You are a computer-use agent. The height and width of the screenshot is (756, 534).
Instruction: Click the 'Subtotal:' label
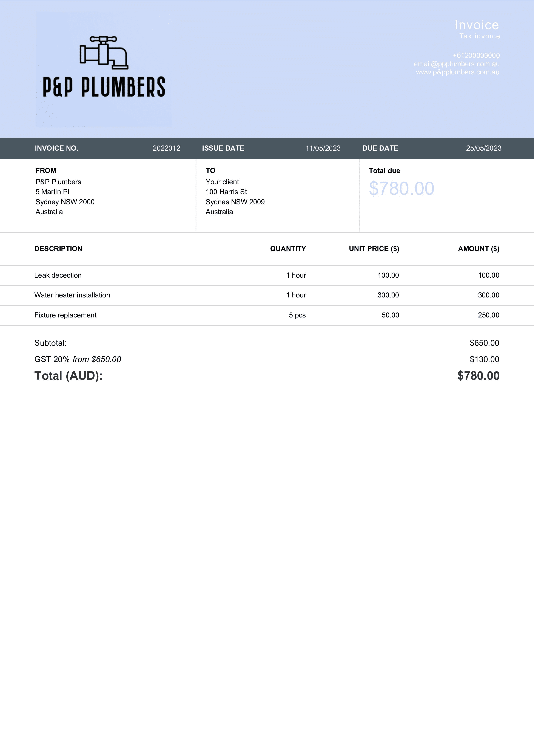click(x=50, y=343)
